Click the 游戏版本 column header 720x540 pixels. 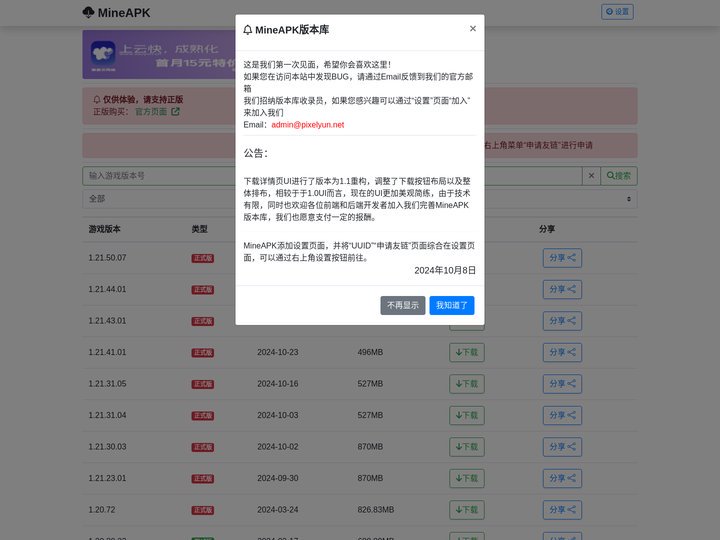(x=104, y=229)
